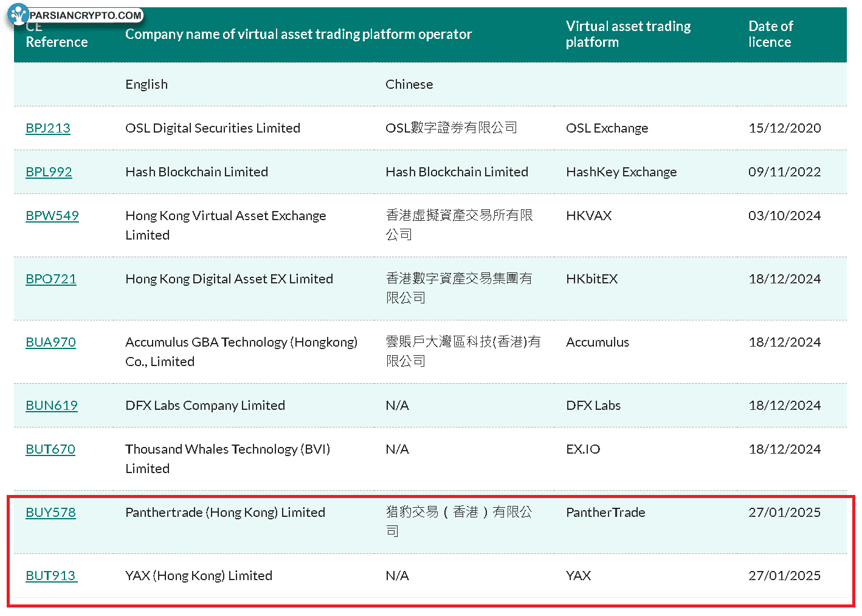Click the Company name column header
The image size is (862, 616).
(298, 35)
